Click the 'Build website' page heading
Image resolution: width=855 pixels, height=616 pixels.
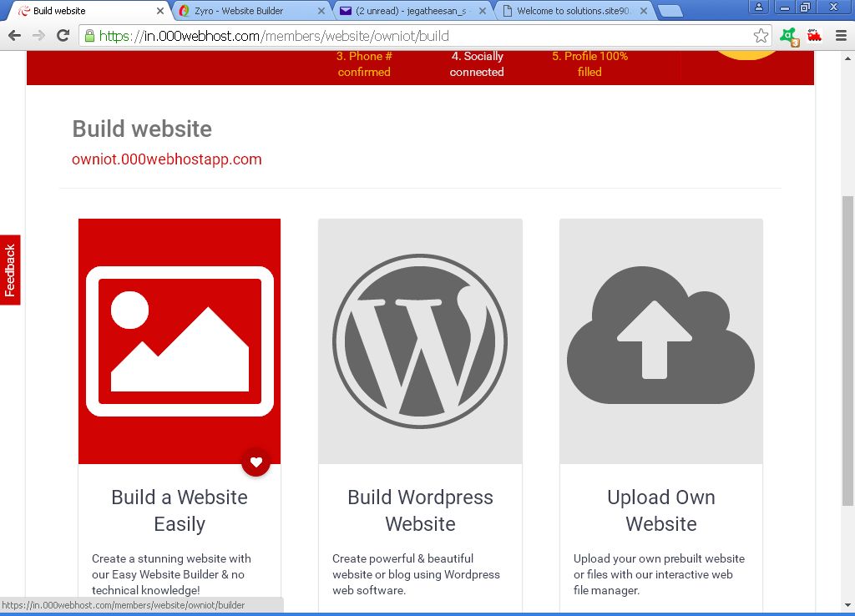(x=142, y=129)
